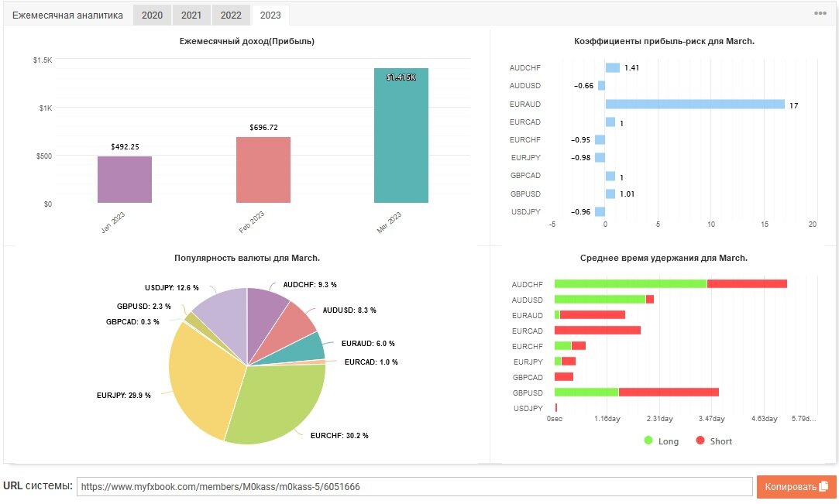
Task: Click the EURJPY profit-risk bar valued -0.98
Action: click(x=600, y=158)
